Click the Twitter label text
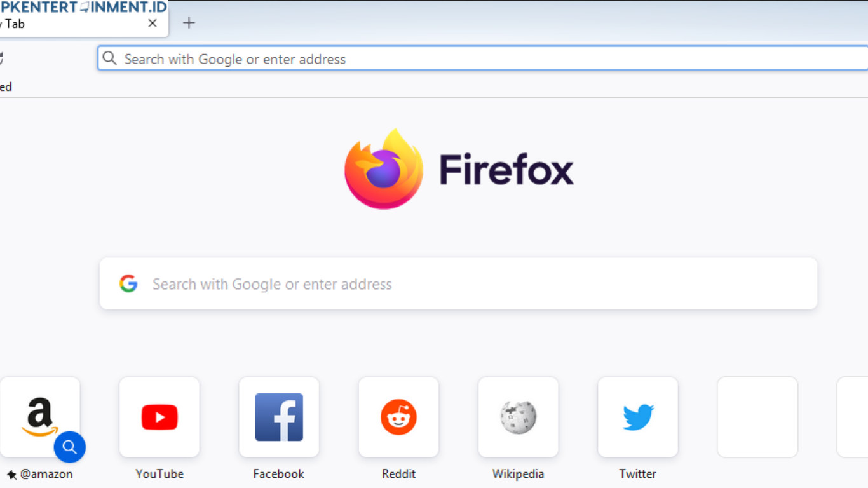Viewport: 868px width, 488px height. click(638, 474)
